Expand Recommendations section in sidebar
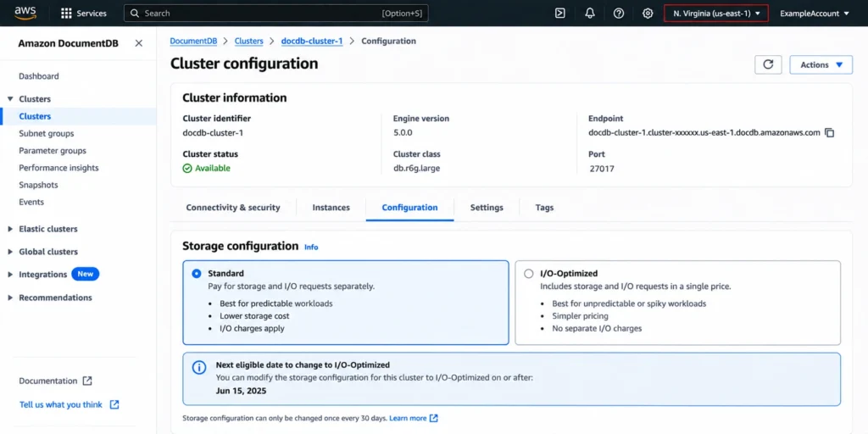Viewport: 868px width, 434px height. (x=10, y=298)
